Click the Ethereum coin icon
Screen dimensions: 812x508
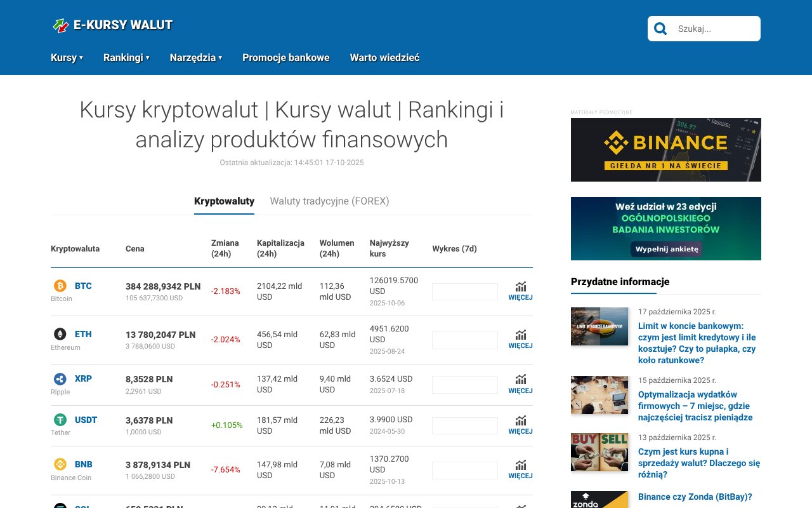click(x=60, y=334)
